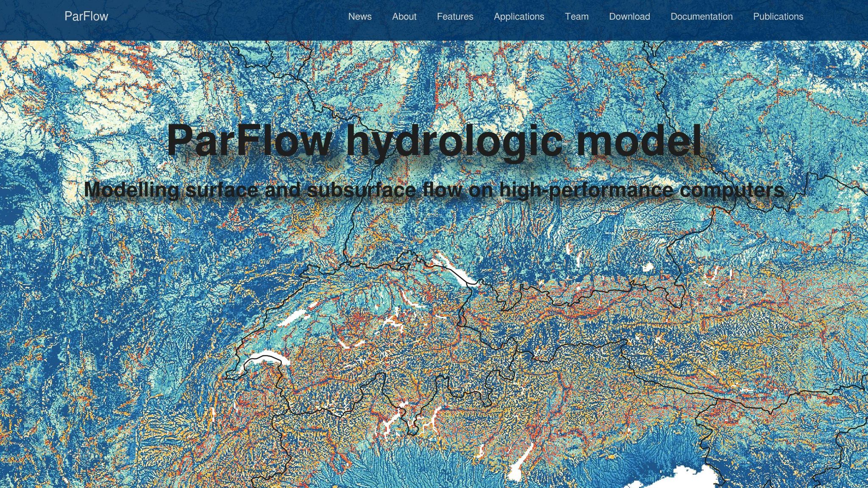This screenshot has height=488, width=868.
Task: Go to the About section
Action: pyautogui.click(x=404, y=17)
